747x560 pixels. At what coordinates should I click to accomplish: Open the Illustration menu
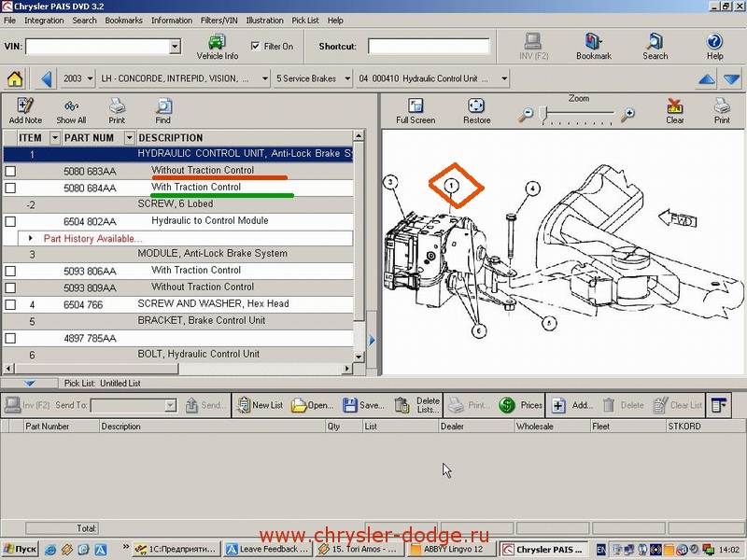[264, 21]
